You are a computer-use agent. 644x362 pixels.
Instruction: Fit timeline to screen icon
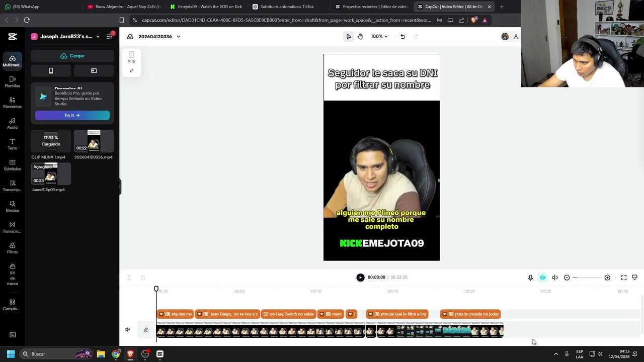tap(624, 278)
